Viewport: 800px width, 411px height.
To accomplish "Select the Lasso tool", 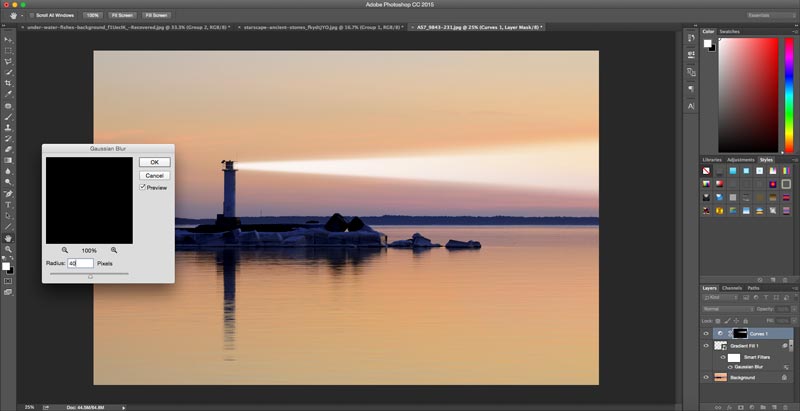I will [x=8, y=62].
